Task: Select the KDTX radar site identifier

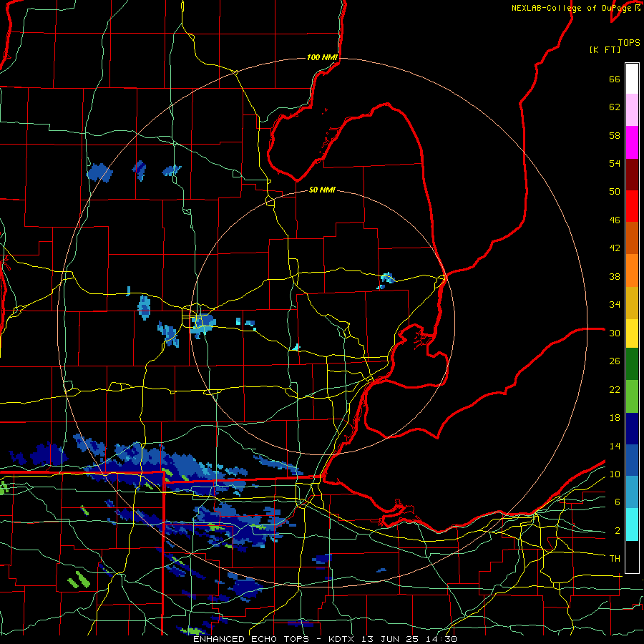Action: coord(343,639)
